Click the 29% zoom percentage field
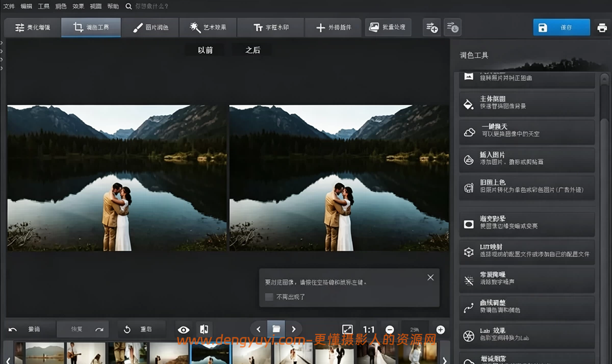 click(x=415, y=330)
